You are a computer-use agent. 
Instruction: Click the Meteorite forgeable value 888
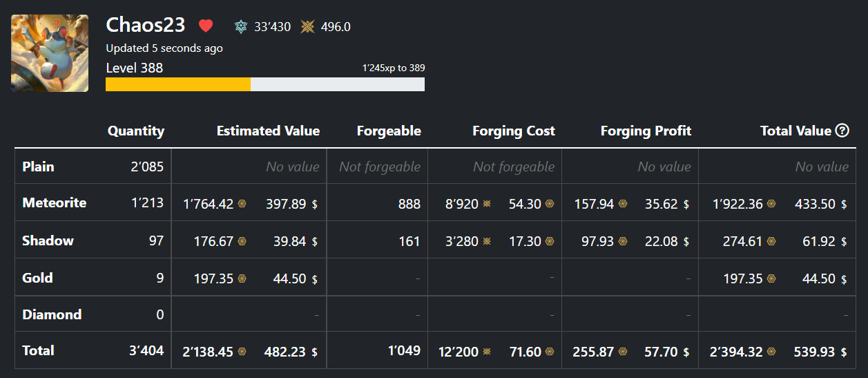(409, 204)
